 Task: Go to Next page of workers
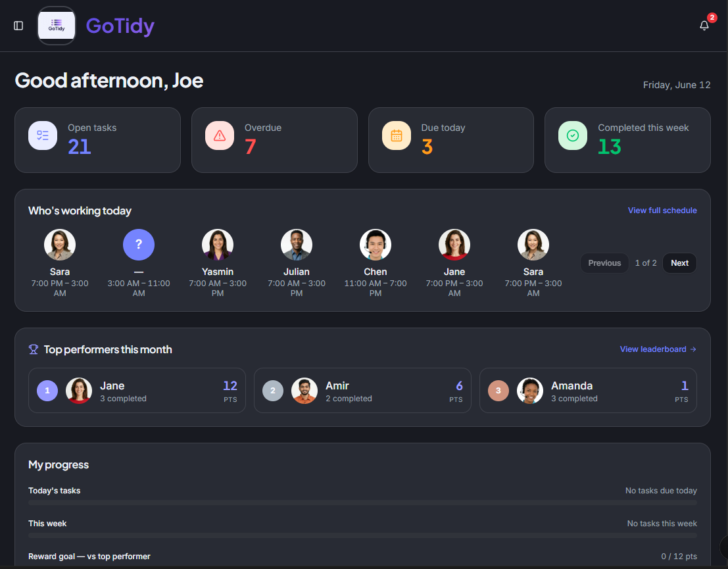[x=680, y=263]
